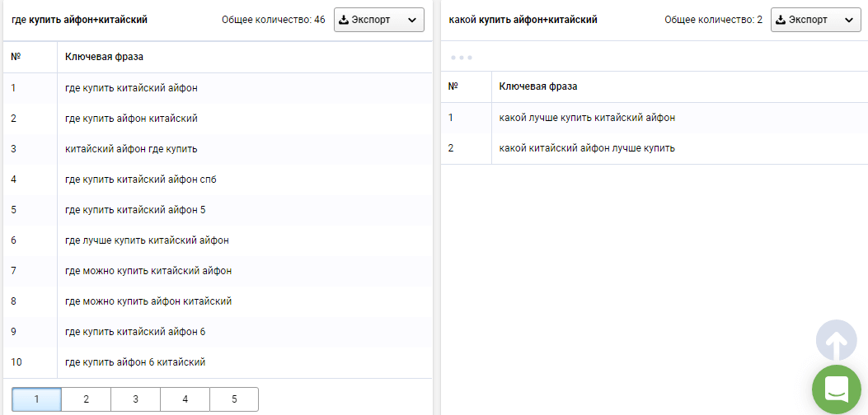
Task: Select row 'где лучше купить китайский айфон'
Action: click(x=147, y=240)
